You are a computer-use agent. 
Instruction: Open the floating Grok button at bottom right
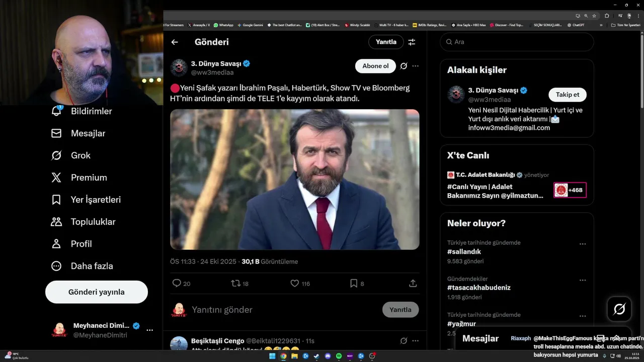click(619, 309)
